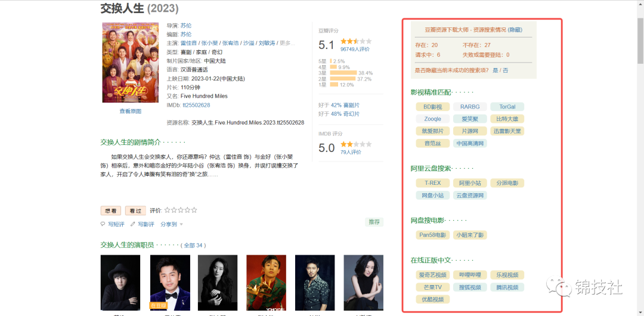The height and width of the screenshot is (316, 644).
Task: Open 79人评价 IMDB ratings link
Action: (x=351, y=152)
